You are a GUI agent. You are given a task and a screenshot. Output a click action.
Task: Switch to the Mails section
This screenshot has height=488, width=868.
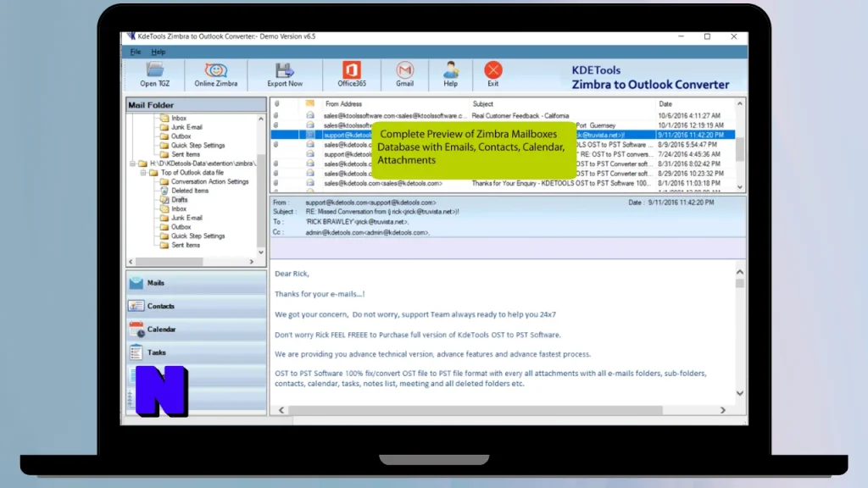(x=196, y=283)
